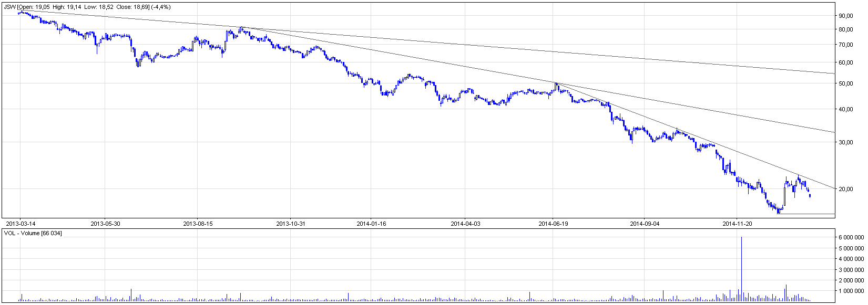Viewport: 868px width, 305px height.
Task: Select the 2 000 000 volume axis label
Action: (851, 280)
